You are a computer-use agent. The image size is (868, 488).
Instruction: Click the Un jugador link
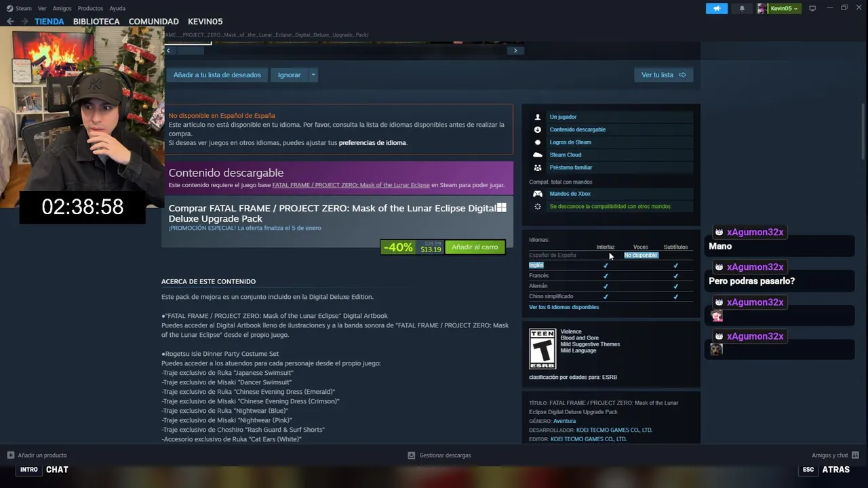563,117
